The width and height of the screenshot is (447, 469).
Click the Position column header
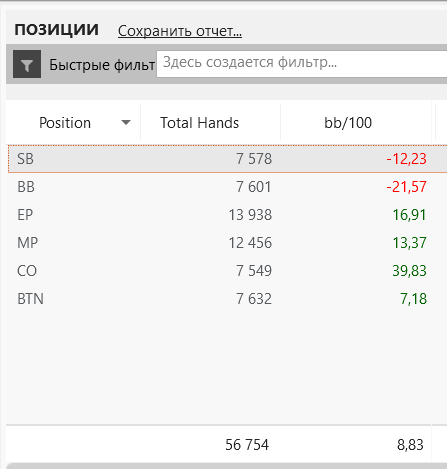tap(65, 123)
